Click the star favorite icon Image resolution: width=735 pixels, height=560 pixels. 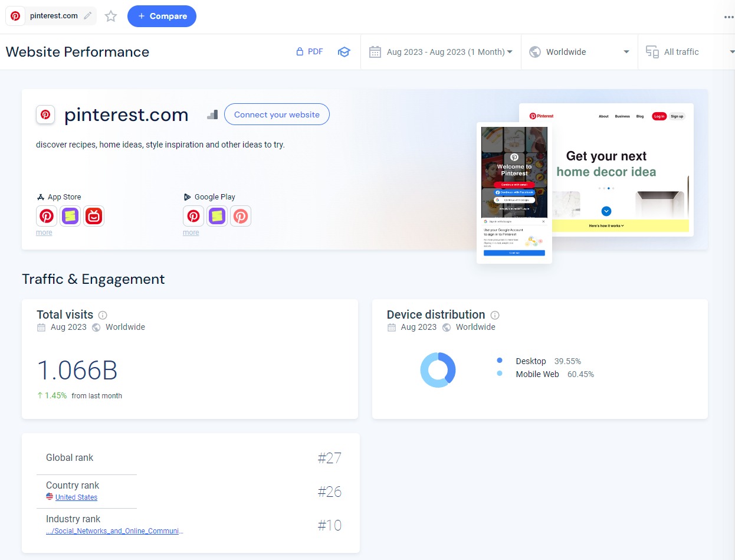(x=111, y=17)
